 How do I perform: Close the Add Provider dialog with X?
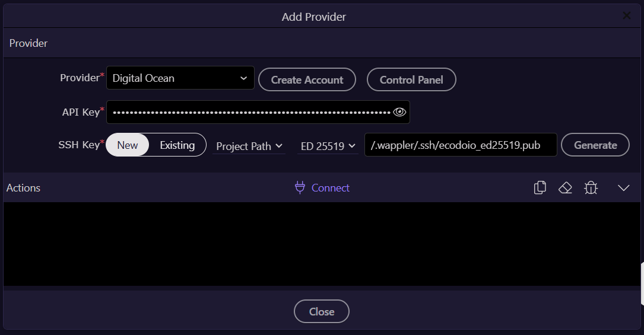[627, 15]
